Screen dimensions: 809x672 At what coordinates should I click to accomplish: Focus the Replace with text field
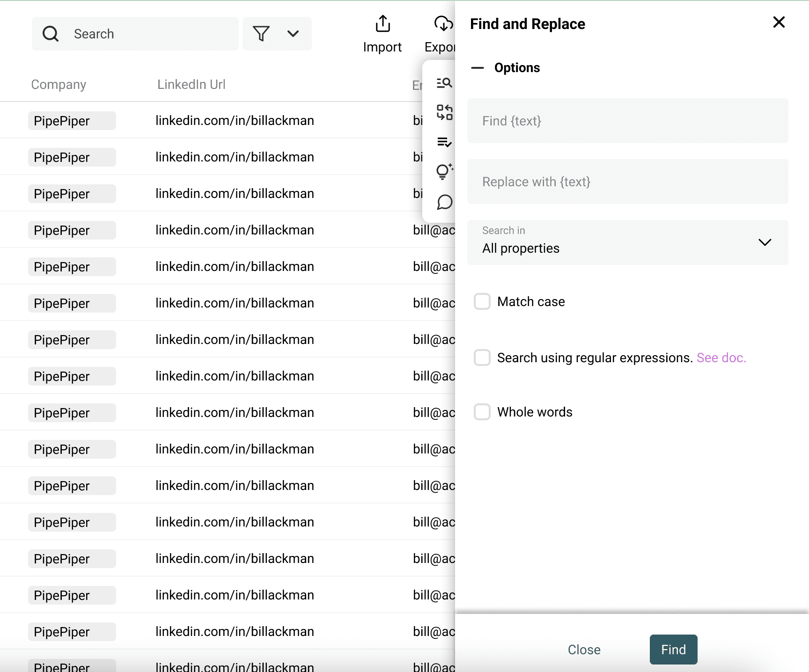pos(627,182)
